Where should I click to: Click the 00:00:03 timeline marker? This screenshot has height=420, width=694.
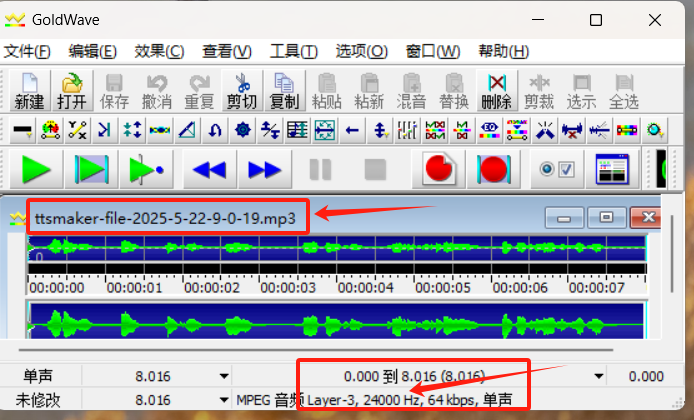(288, 288)
